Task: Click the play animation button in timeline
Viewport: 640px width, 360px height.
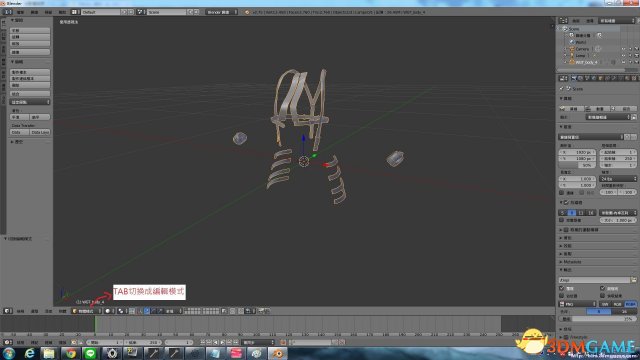Action: point(222,342)
